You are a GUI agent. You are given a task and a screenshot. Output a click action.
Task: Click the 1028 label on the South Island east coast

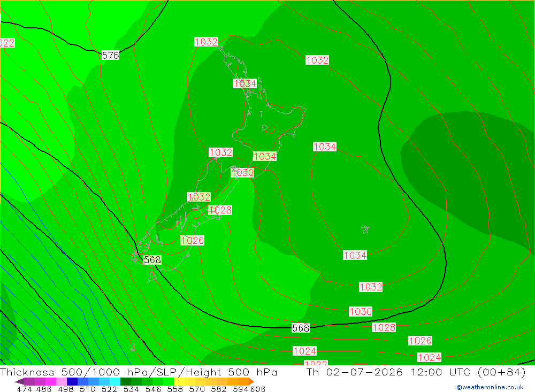pos(220,210)
